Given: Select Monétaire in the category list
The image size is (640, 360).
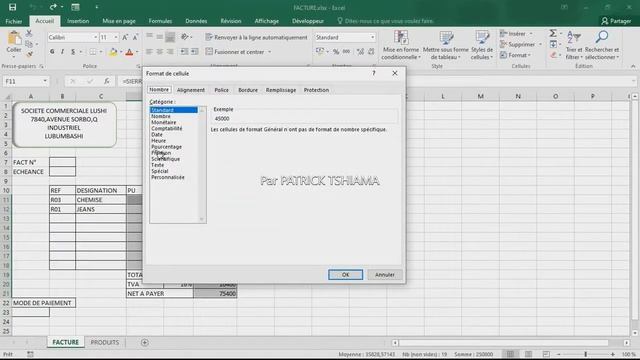Looking at the screenshot, I should (164, 122).
